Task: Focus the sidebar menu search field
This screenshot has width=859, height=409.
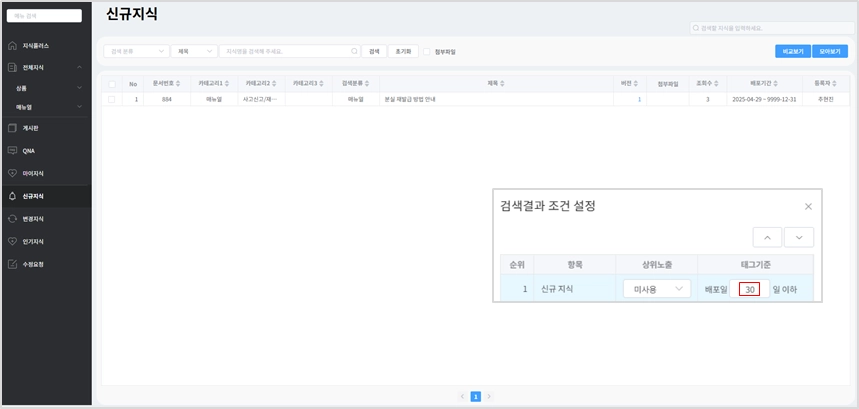Action: pyautogui.click(x=44, y=16)
